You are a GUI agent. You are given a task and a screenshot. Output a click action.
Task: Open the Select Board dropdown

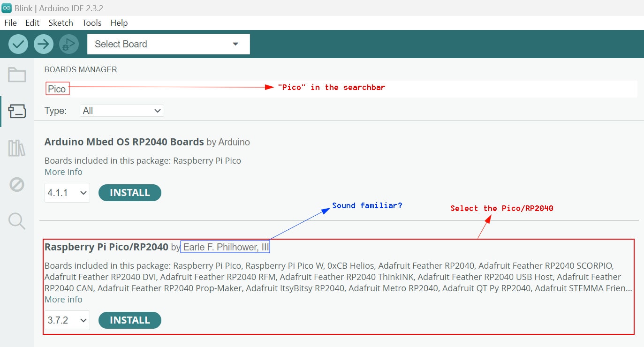point(168,44)
